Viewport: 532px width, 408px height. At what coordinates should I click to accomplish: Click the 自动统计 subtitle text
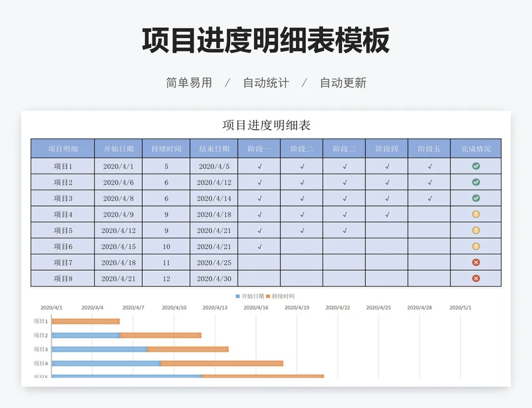point(266,83)
